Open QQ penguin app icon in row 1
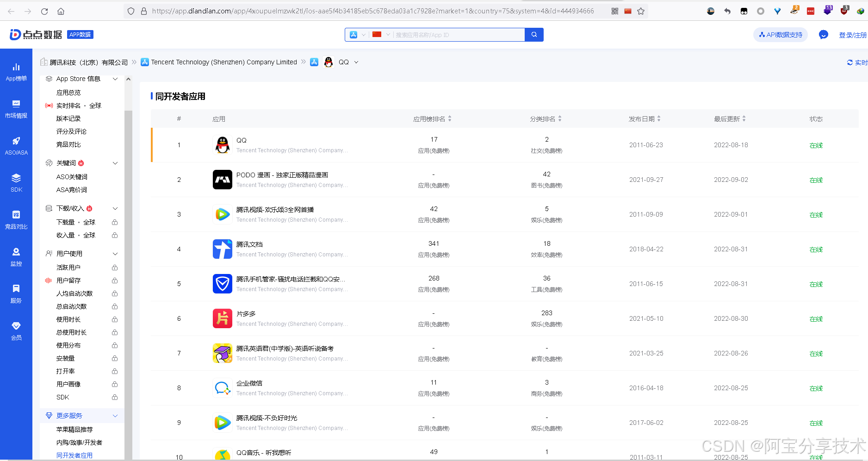 223,145
